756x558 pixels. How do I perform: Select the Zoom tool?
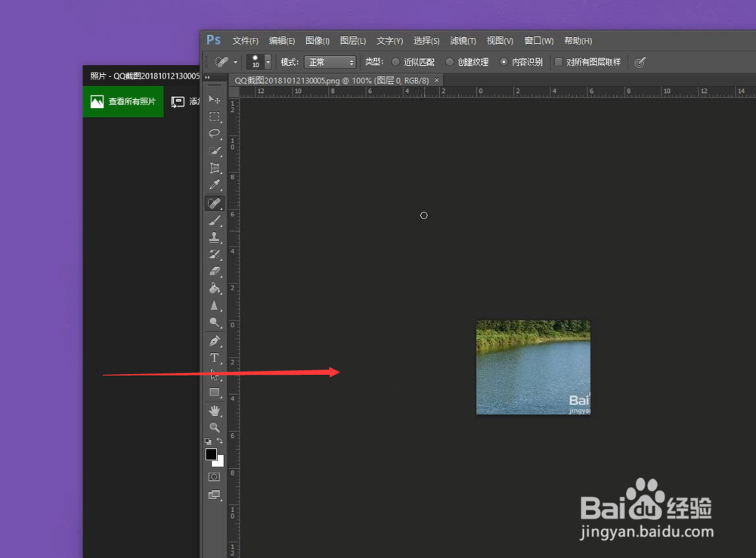click(215, 427)
